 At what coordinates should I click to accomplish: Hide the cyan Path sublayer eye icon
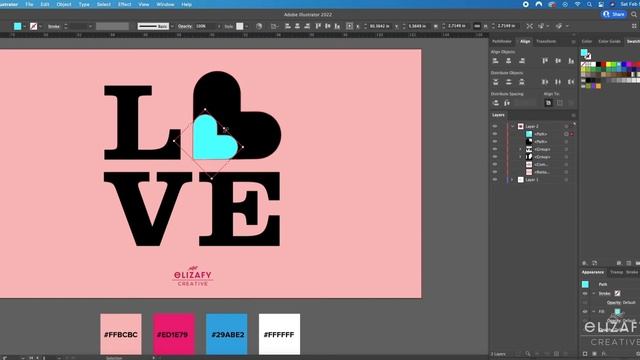click(x=495, y=134)
